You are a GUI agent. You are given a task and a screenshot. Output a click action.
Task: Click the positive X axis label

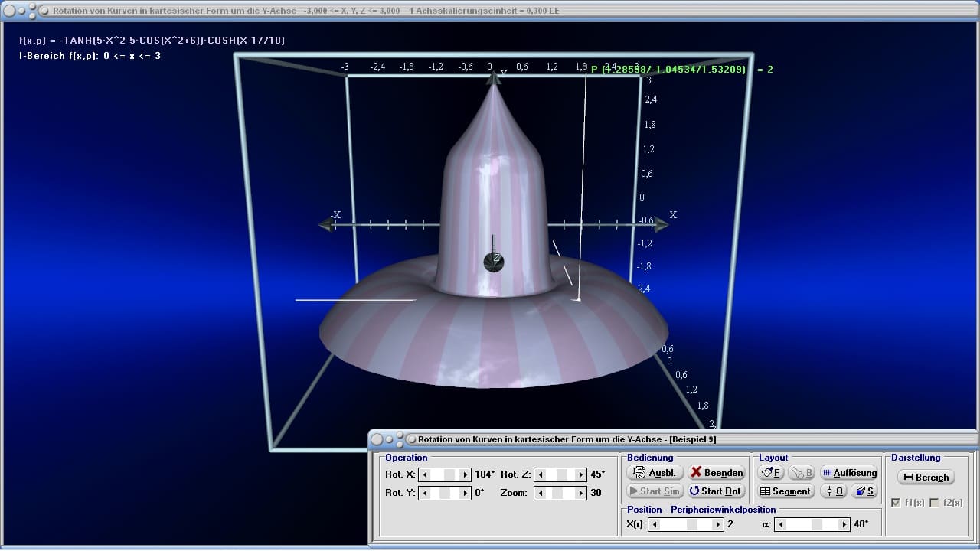point(673,215)
